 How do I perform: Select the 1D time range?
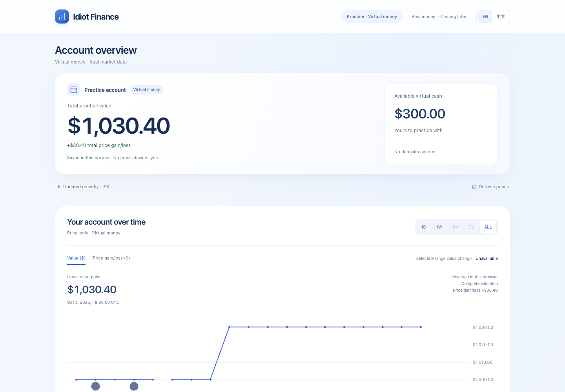click(424, 227)
